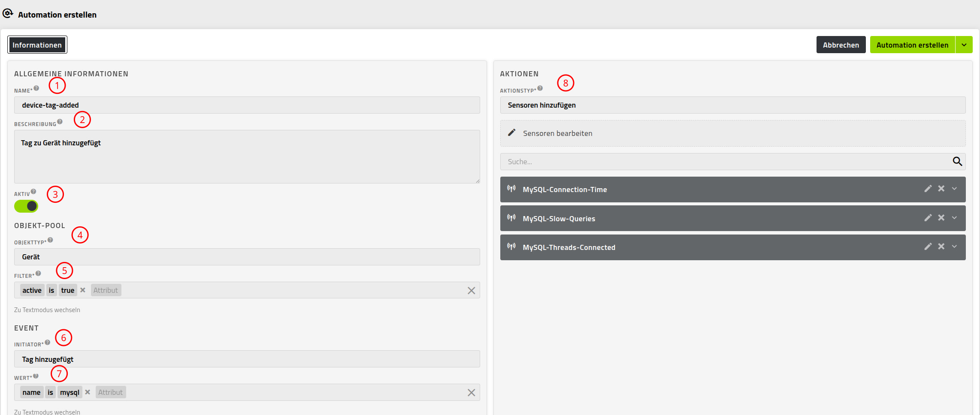Edit the MySQL-Connection-Time sensor with pencil icon

[x=928, y=189]
